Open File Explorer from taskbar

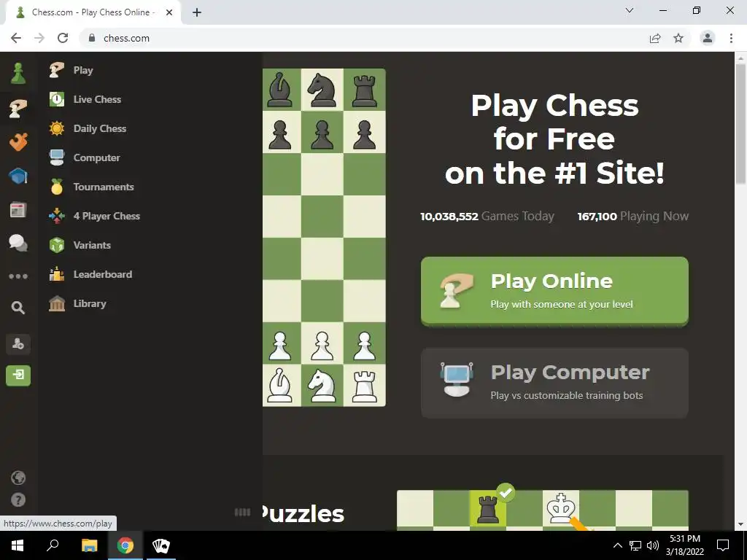(89, 545)
